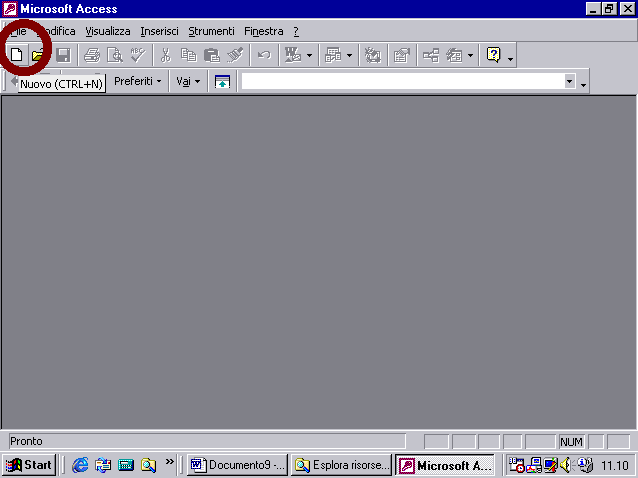Screen dimensions: 638x478
Task: Open the Modifica menu
Action: point(57,31)
